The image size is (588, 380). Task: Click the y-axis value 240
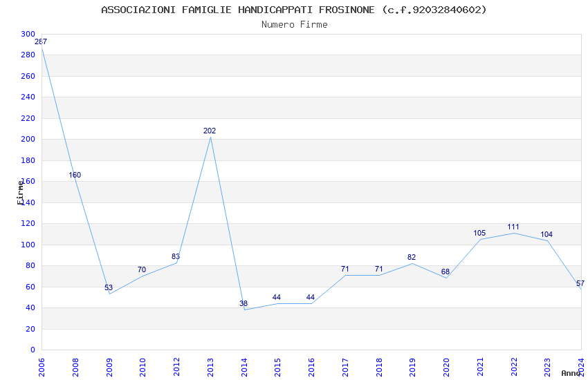28,97
